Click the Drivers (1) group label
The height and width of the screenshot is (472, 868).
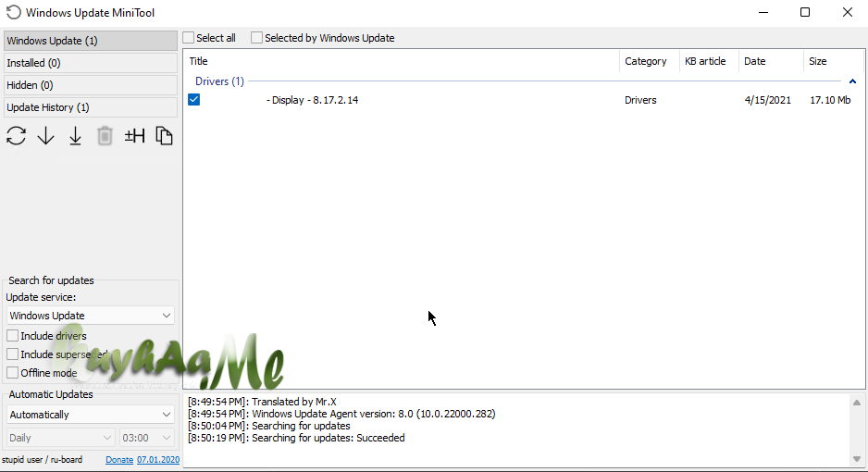pos(219,81)
